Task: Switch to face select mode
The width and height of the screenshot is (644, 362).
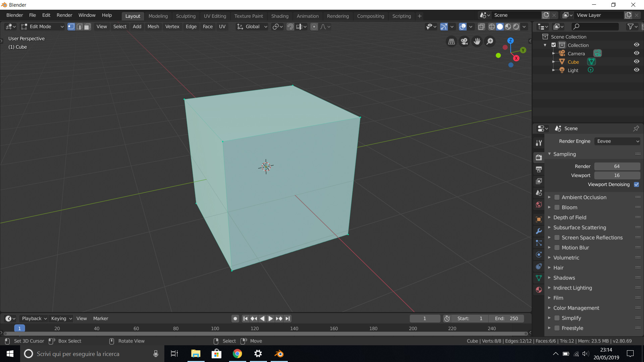Action: click(x=87, y=27)
